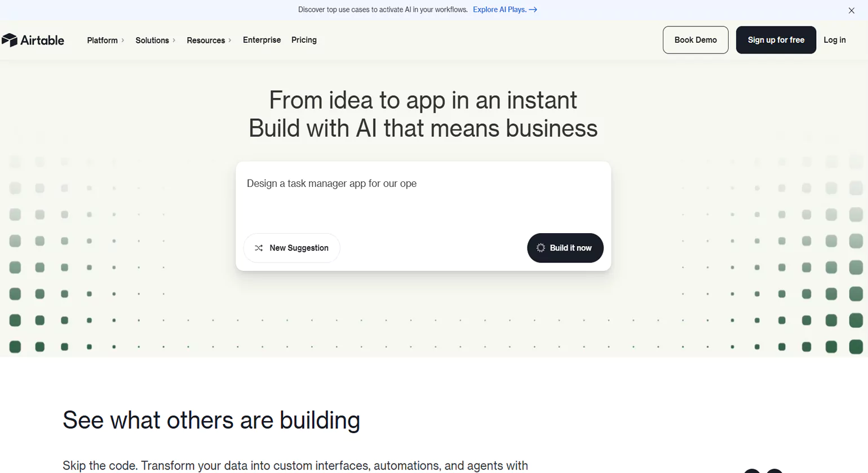Image resolution: width=868 pixels, height=473 pixels.
Task: Open the Resources navigation menu
Action: (x=206, y=41)
